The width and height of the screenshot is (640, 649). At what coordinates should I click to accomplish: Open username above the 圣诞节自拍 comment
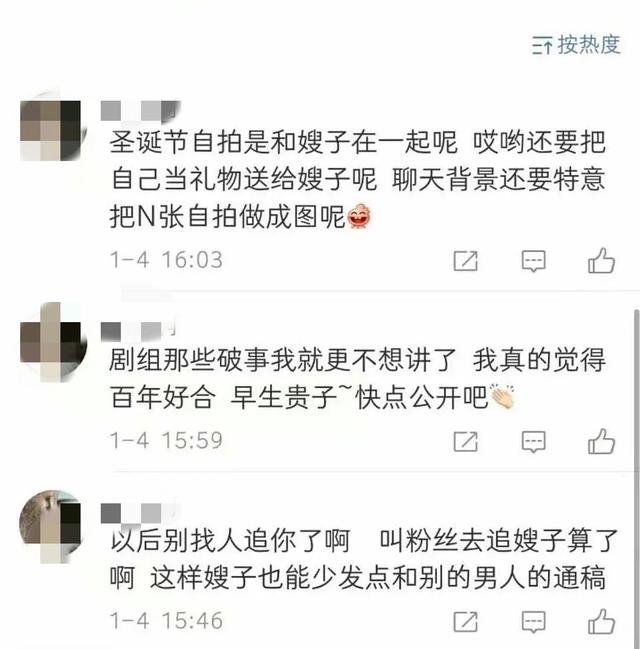point(140,111)
